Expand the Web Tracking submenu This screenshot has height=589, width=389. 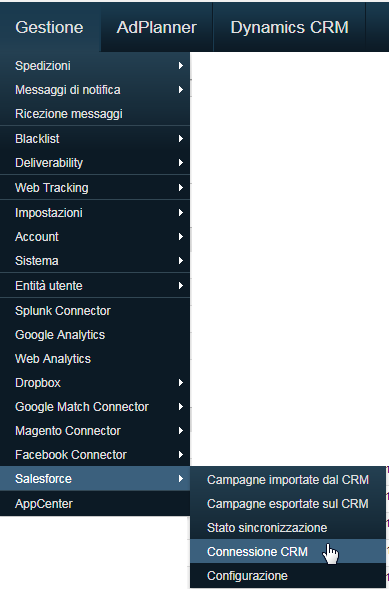[x=95, y=187]
